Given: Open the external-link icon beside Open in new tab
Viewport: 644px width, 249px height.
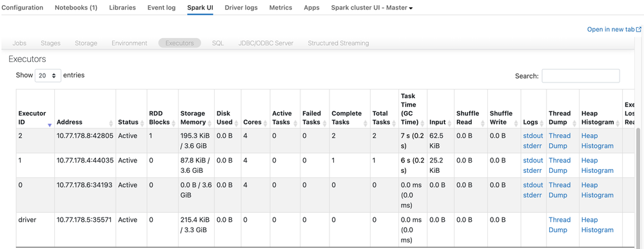Looking at the screenshot, I should tap(638, 30).
